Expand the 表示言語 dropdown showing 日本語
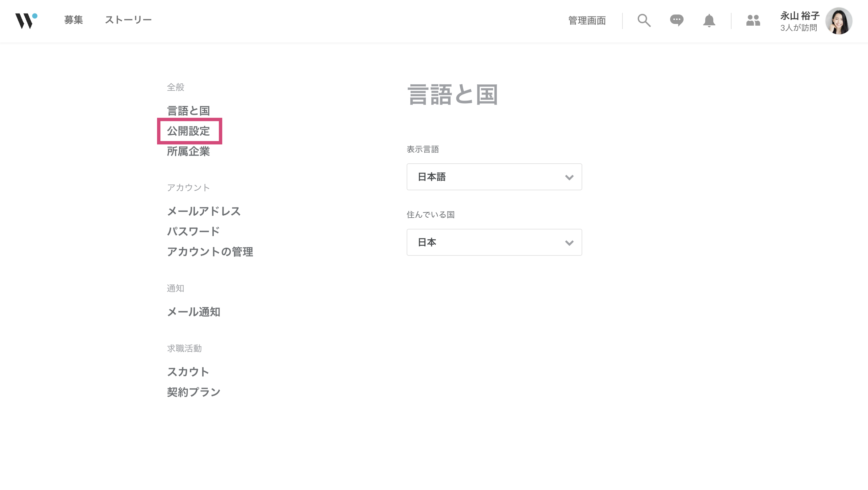The image size is (868, 490). pos(494,177)
